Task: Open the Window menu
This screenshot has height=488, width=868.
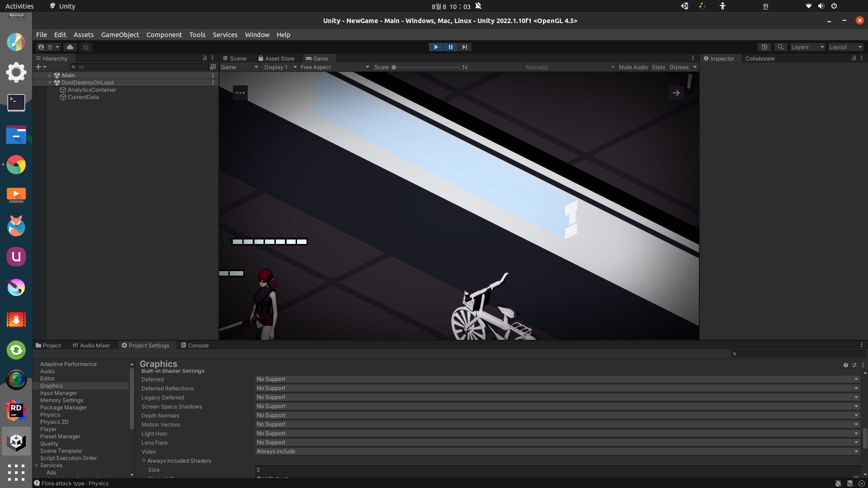Action: (x=257, y=35)
